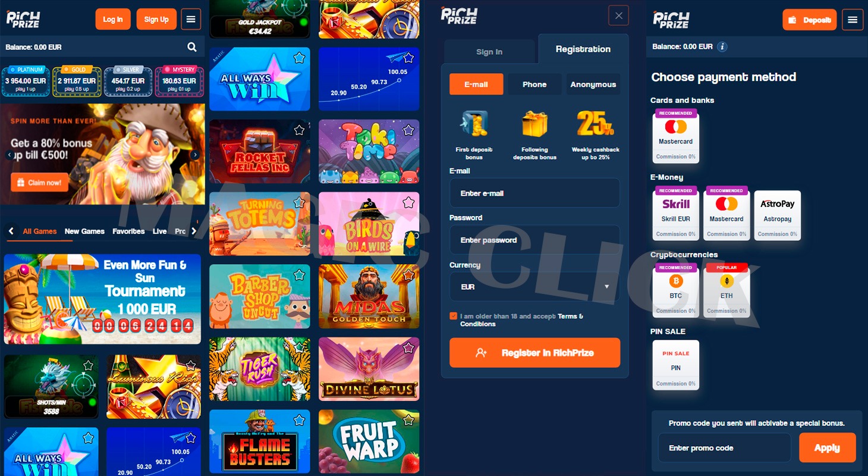The width and height of the screenshot is (868, 476).
Task: Show next game categories with right chevron
Action: pos(194,231)
